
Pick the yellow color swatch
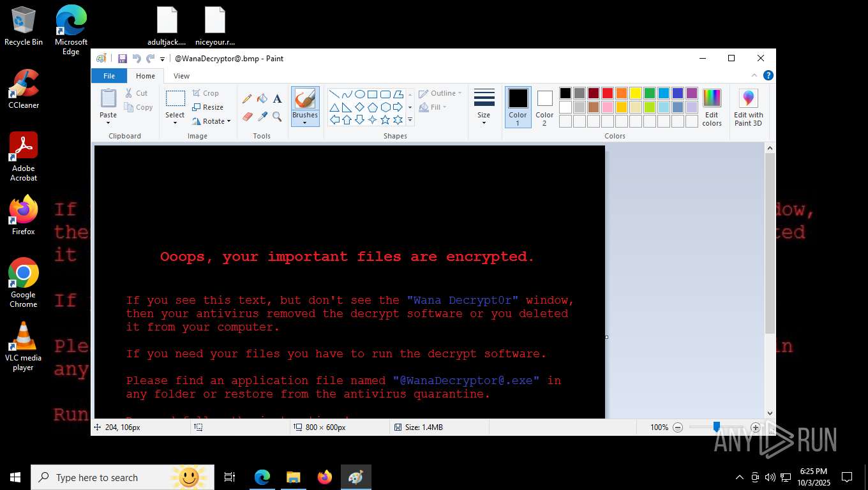pos(636,93)
